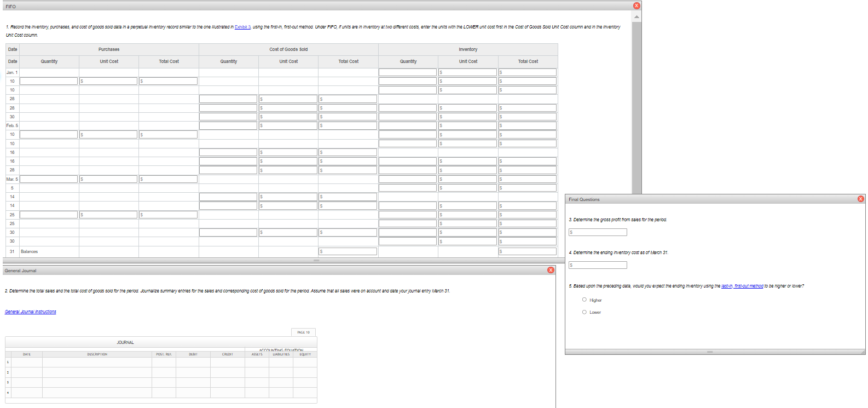Click the Mar. 5 Purchases Unit Cost field
Viewport: 868px width, 408px height.
(x=108, y=179)
